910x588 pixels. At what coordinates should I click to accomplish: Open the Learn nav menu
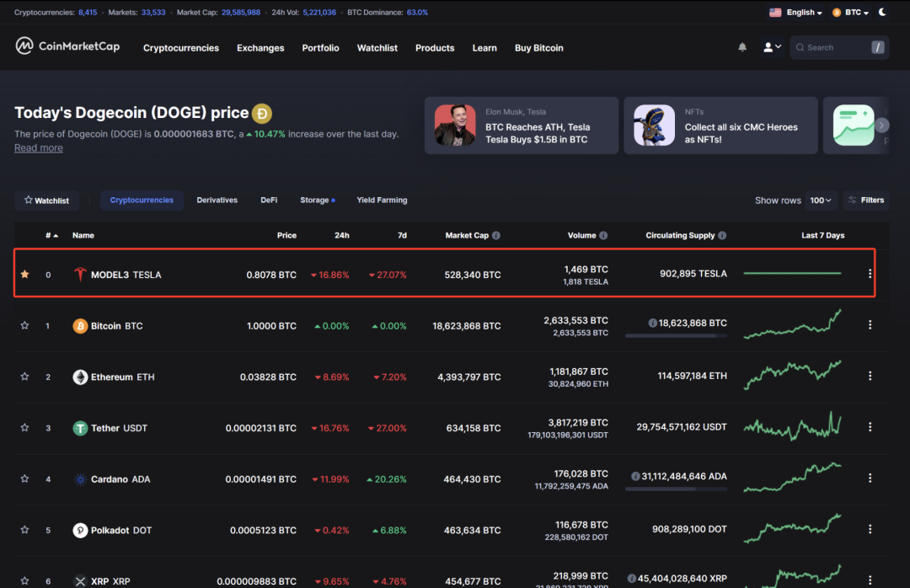484,48
